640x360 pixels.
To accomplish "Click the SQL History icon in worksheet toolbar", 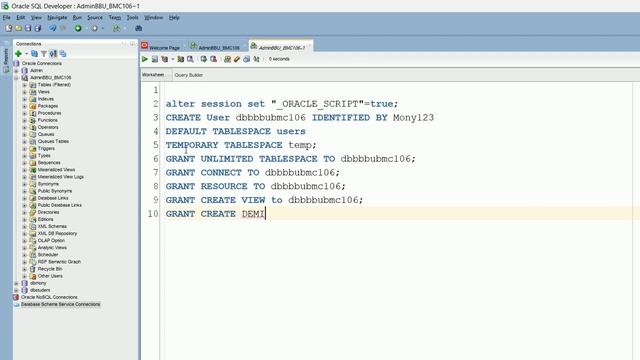I will pyautogui.click(x=247, y=59).
